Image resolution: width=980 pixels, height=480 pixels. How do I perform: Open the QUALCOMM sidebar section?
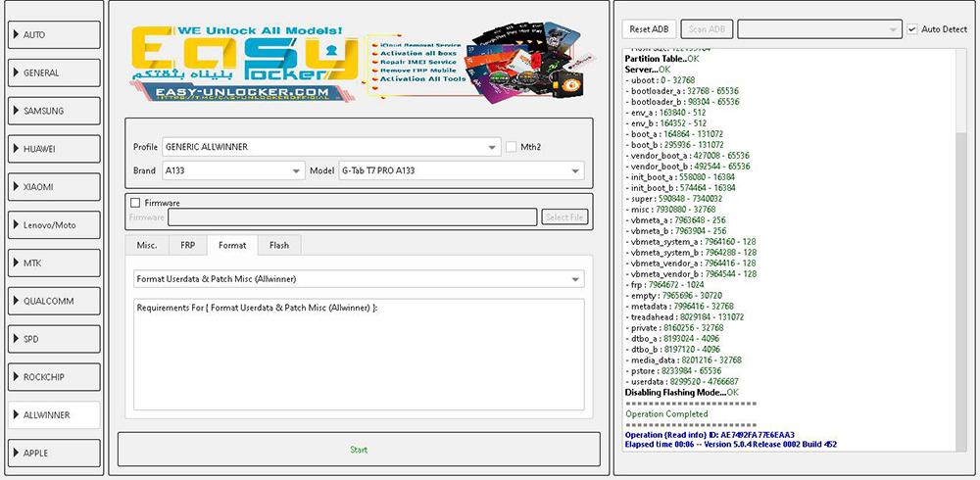point(54,302)
